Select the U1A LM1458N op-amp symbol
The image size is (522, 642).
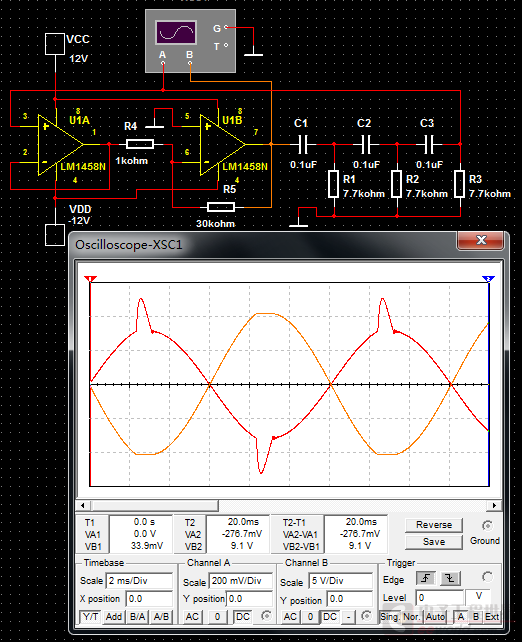[x=61, y=145]
